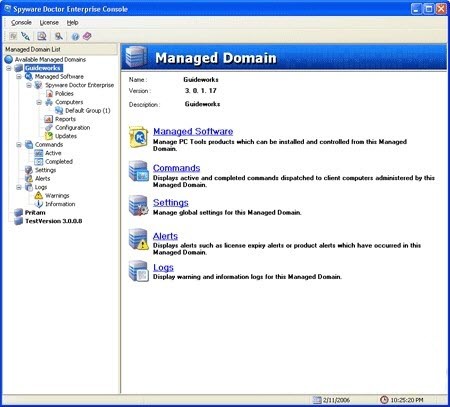Click the yellow Warnings triangle icon in tree

coord(39,195)
